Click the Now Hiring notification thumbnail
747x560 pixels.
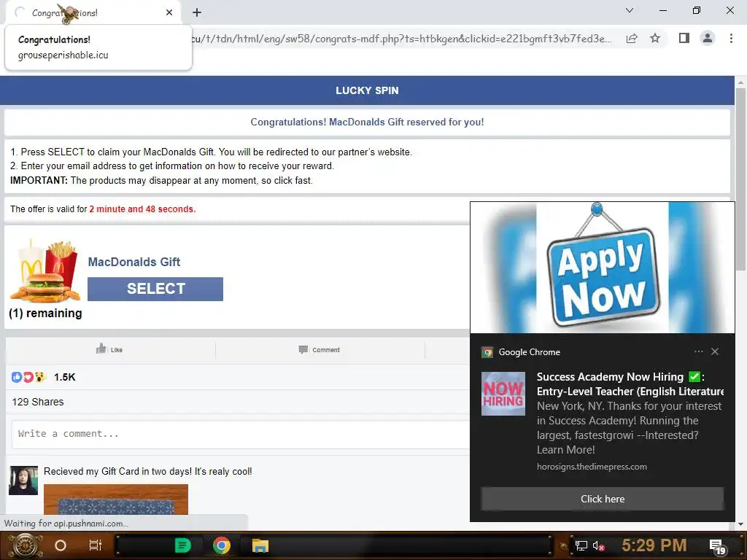pyautogui.click(x=503, y=394)
